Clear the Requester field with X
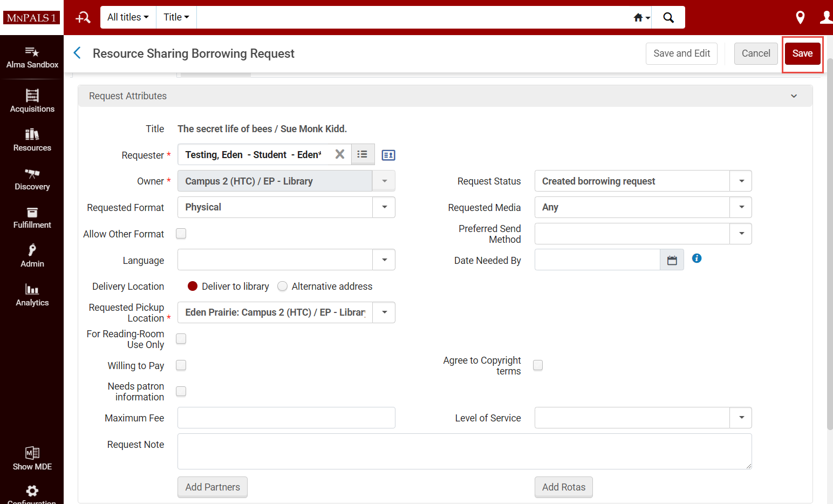The image size is (833, 504). coord(340,154)
